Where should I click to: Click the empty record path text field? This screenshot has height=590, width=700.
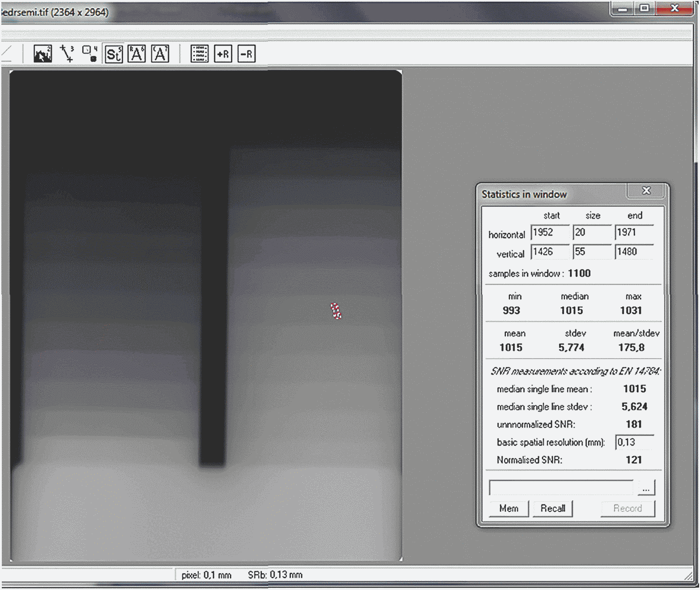click(x=561, y=488)
